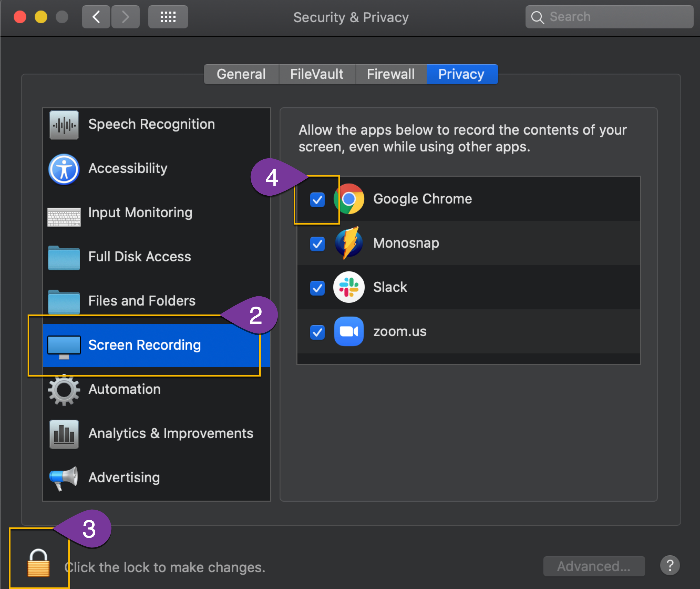Click the Accessibility icon in the sidebar
The height and width of the screenshot is (589, 700).
[64, 169]
